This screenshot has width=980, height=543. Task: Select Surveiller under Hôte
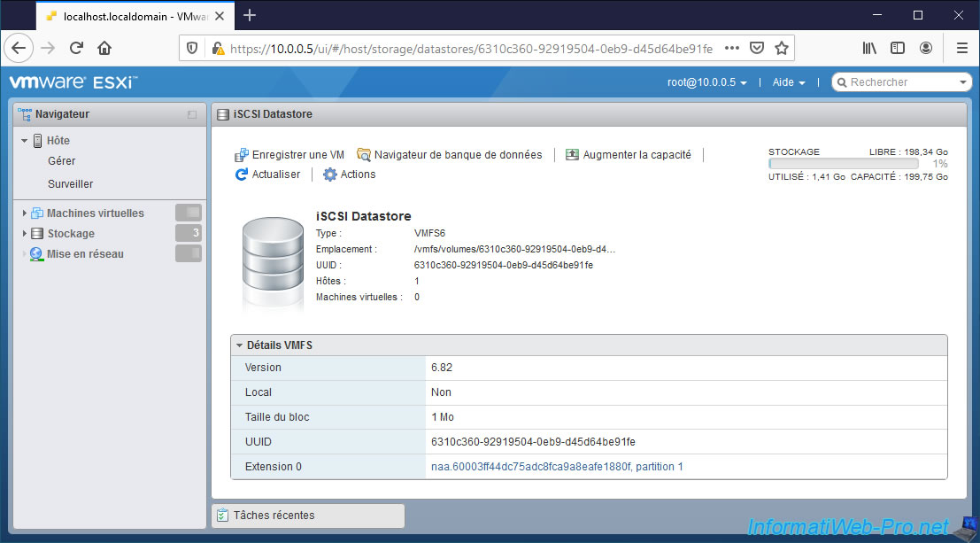[x=71, y=184]
